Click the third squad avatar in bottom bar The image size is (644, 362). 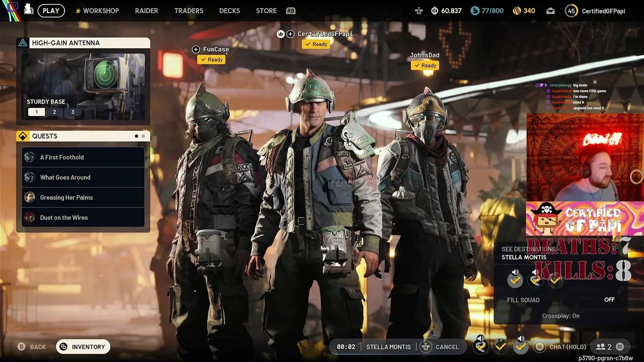tap(521, 346)
